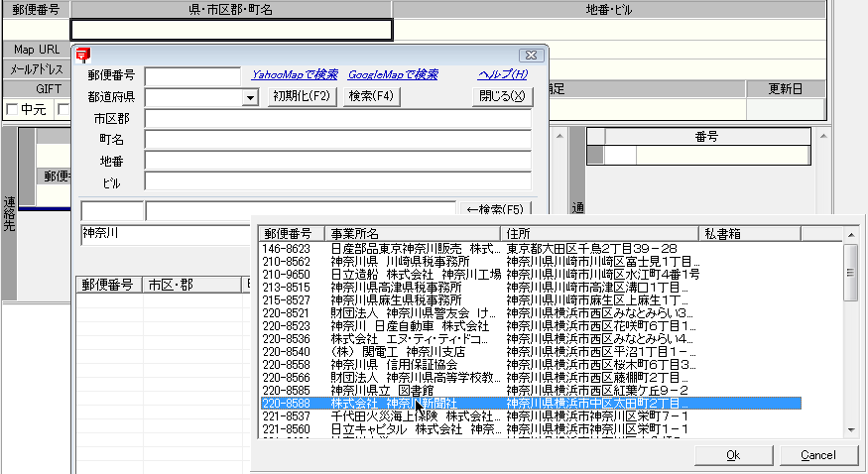Click the red postal icon in dialog title
868x474 pixels.
point(83,55)
